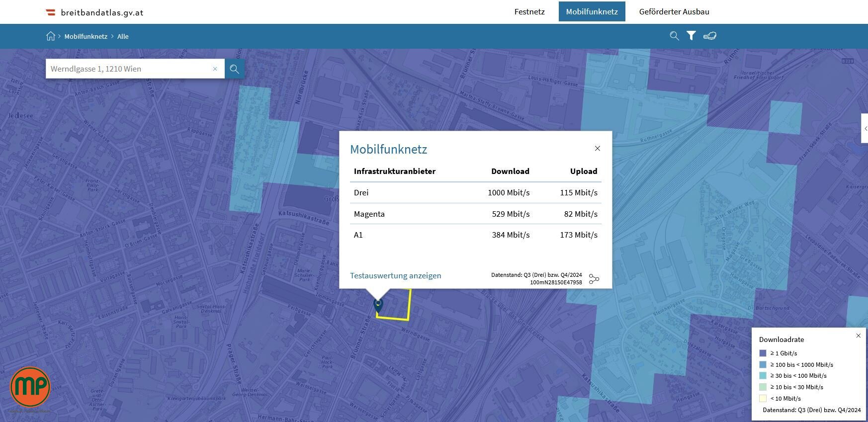Click the home icon in breadcrumb
The width and height of the screenshot is (868, 422).
[x=50, y=36]
